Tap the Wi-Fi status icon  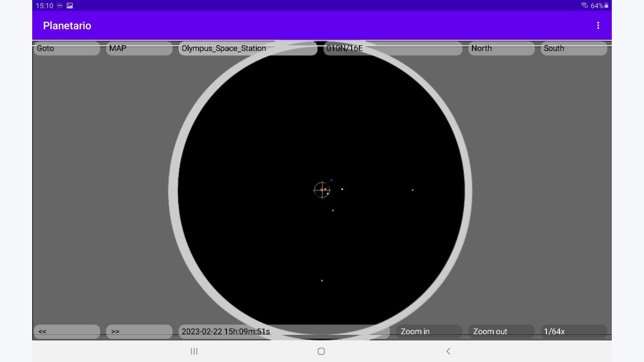(x=584, y=6)
